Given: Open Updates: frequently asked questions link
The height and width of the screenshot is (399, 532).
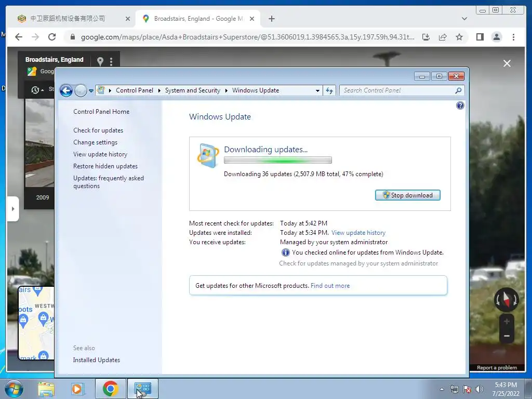Looking at the screenshot, I should pyautogui.click(x=109, y=182).
